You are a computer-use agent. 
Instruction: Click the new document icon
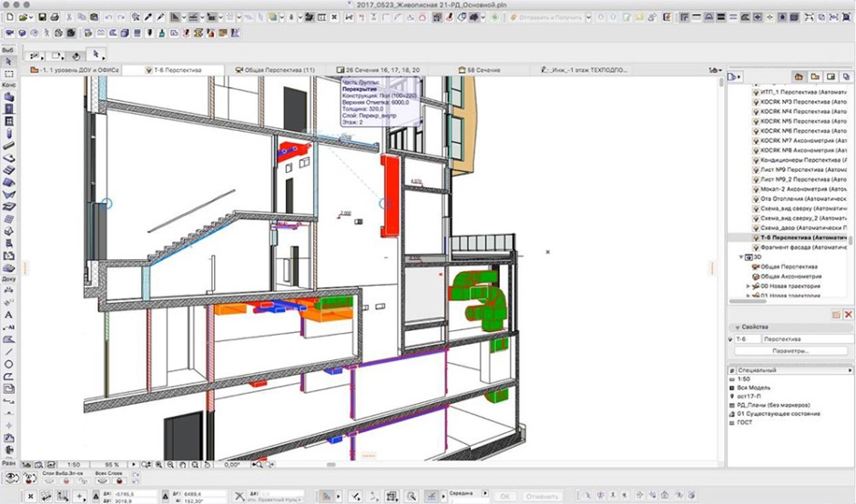pyautogui.click(x=8, y=17)
